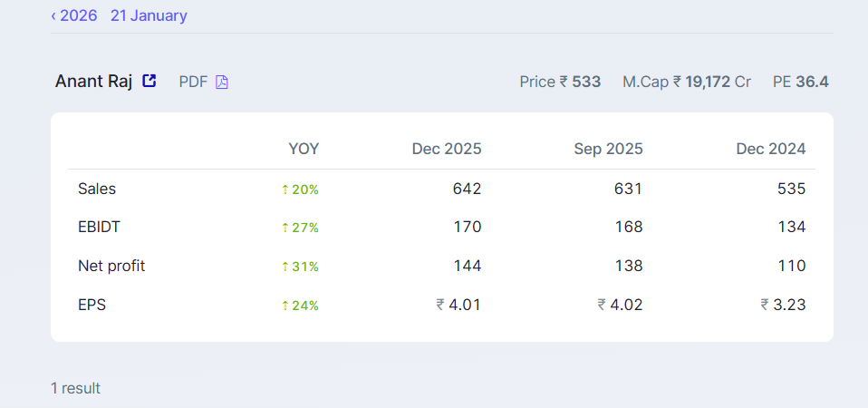Select the Sep 2025 column header
Viewport: 868px width, 408px height.
tap(608, 149)
